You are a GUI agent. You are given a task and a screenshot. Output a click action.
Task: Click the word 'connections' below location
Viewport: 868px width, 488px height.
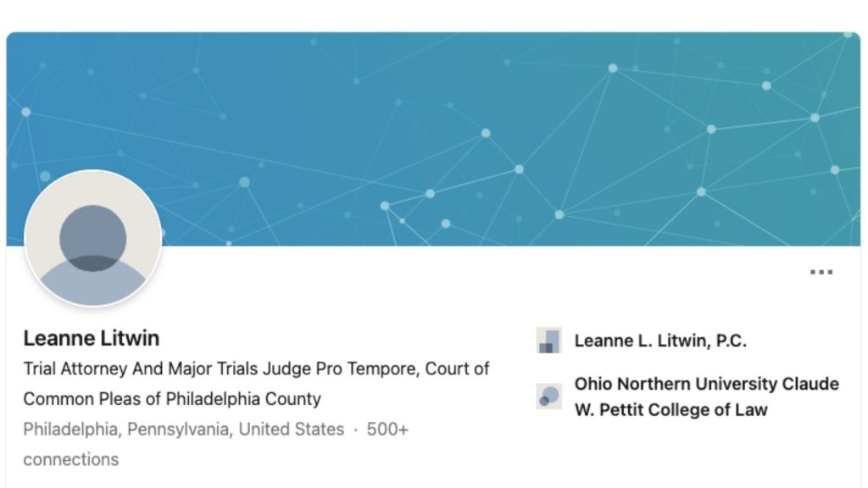click(70, 459)
